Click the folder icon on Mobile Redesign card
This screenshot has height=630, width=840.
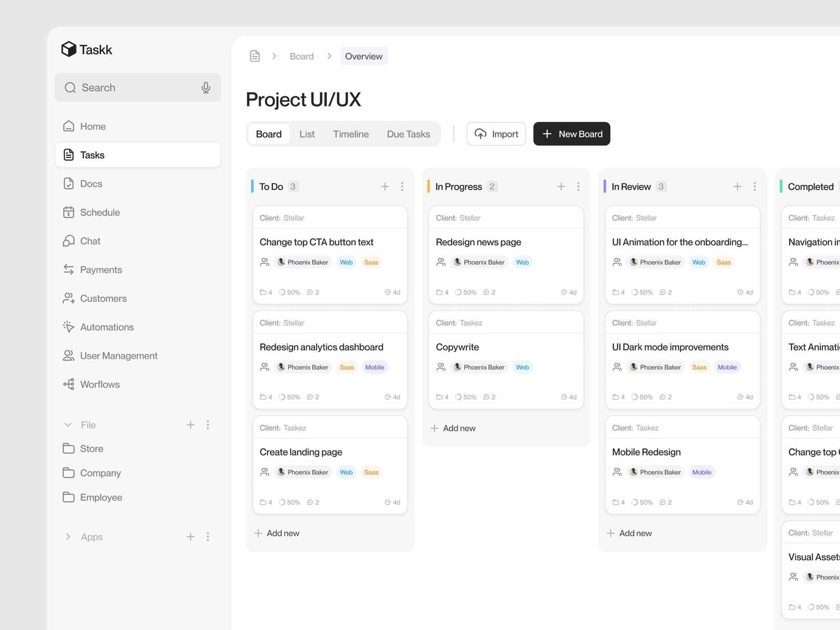pyautogui.click(x=615, y=502)
